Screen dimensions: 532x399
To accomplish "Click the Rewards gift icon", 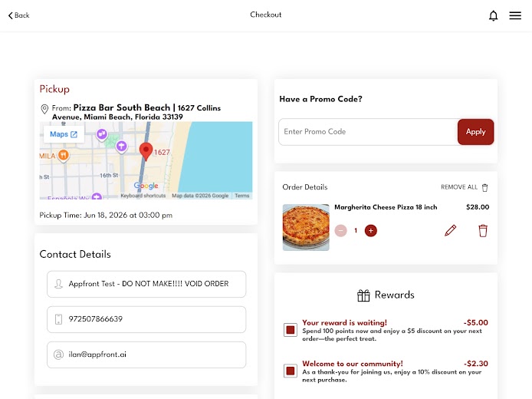I will (x=363, y=295).
